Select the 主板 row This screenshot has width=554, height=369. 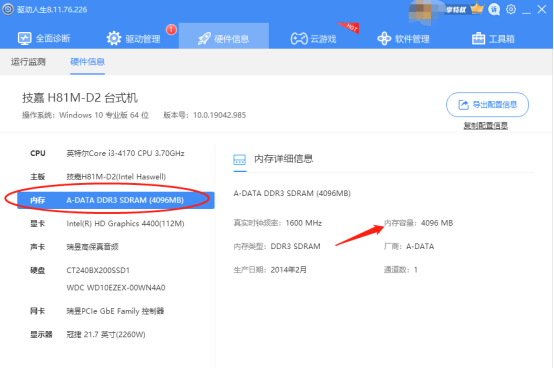point(116,177)
